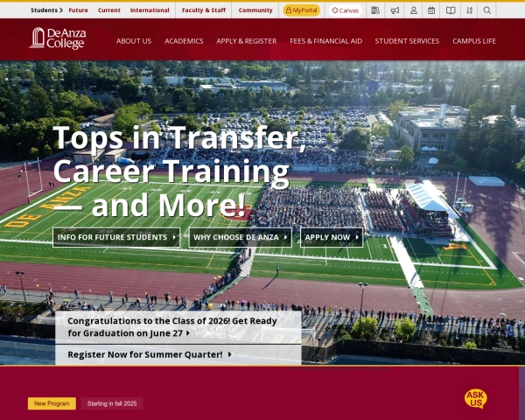Open the person directory icon
Viewport: 525px width, 420px height.
(414, 10)
